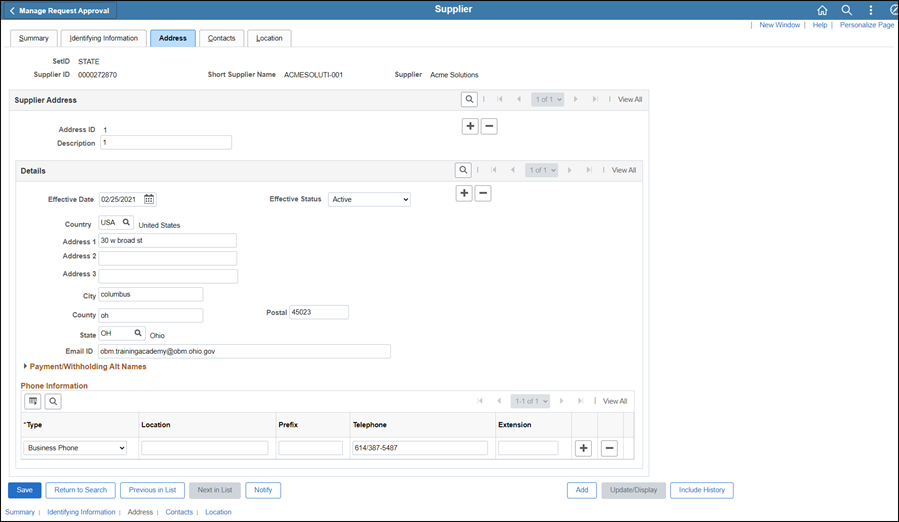The width and height of the screenshot is (899, 522).
Task: Open the Effective Date calendar picker
Action: click(x=149, y=199)
